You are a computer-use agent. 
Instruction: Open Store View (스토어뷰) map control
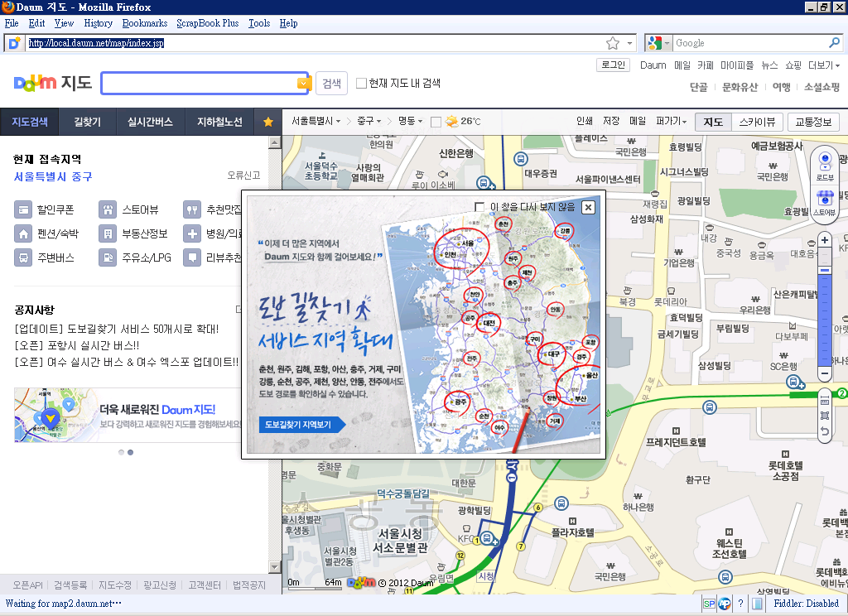[825, 202]
